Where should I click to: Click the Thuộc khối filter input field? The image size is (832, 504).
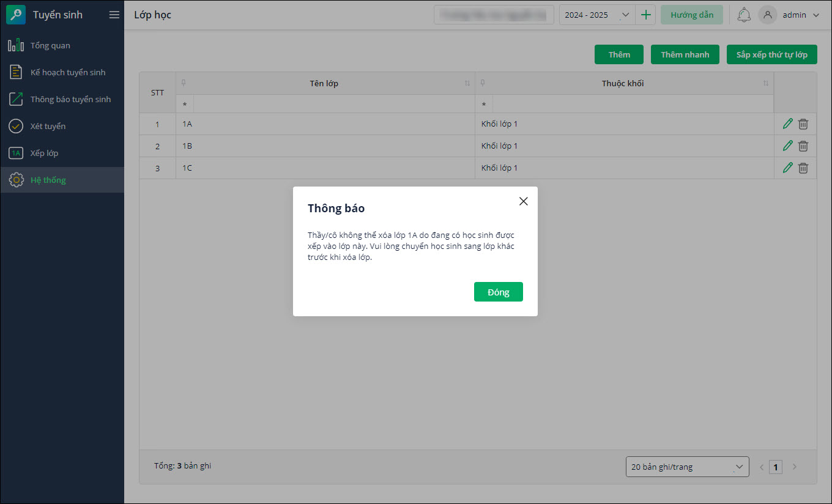tap(633, 104)
